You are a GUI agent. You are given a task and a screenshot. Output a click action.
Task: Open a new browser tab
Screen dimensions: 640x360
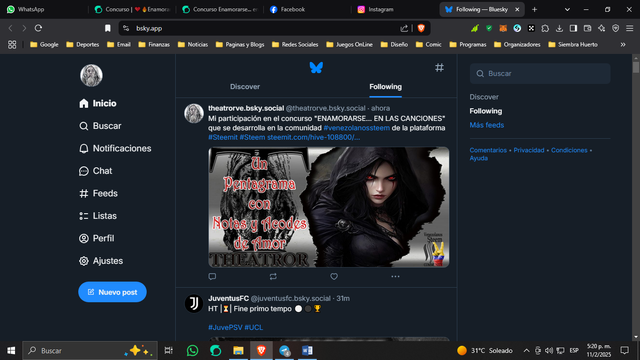pos(534,9)
